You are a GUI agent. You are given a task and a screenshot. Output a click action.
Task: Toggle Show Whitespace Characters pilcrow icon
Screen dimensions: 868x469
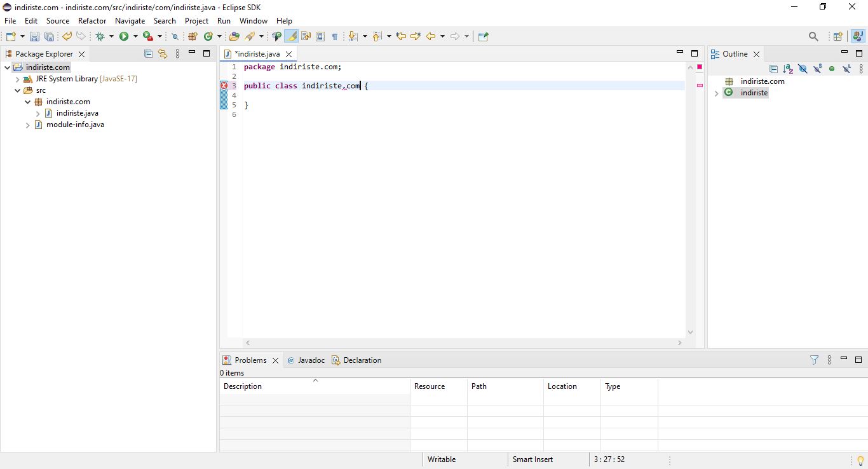[335, 36]
